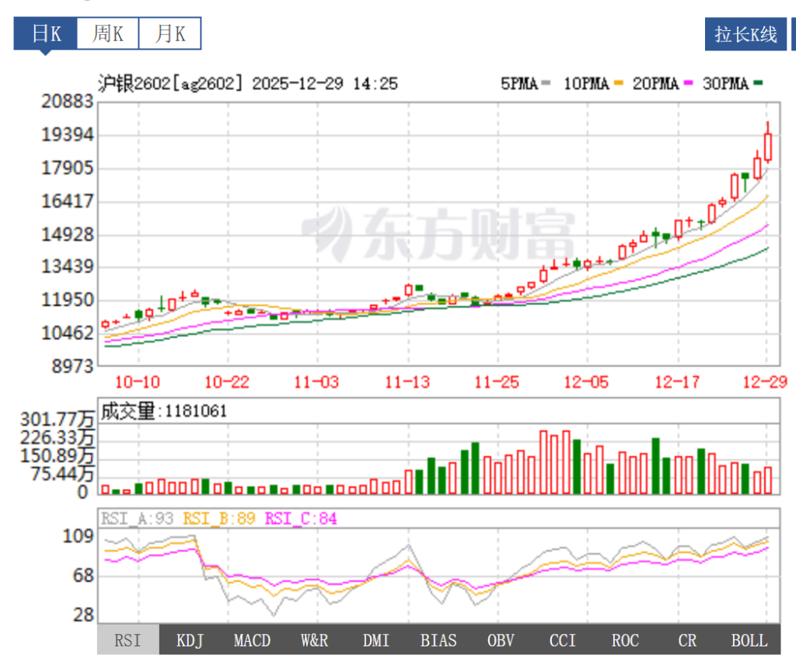
Task: Select the RSI indicator tab
Action: coord(127,640)
